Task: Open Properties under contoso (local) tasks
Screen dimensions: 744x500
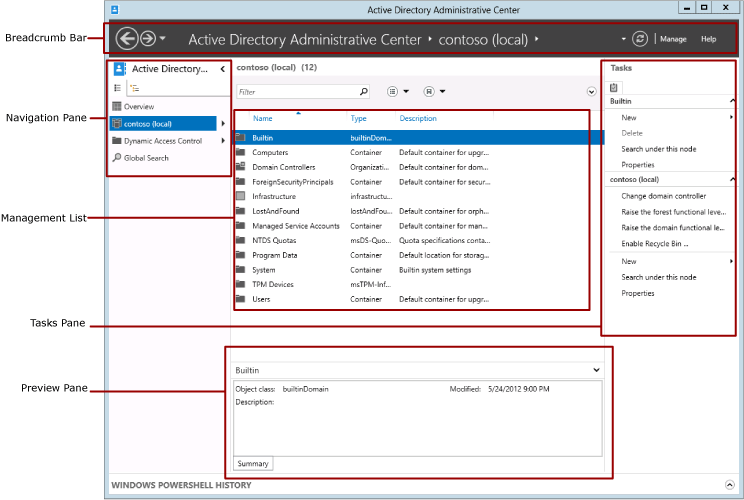Action: pos(638,294)
